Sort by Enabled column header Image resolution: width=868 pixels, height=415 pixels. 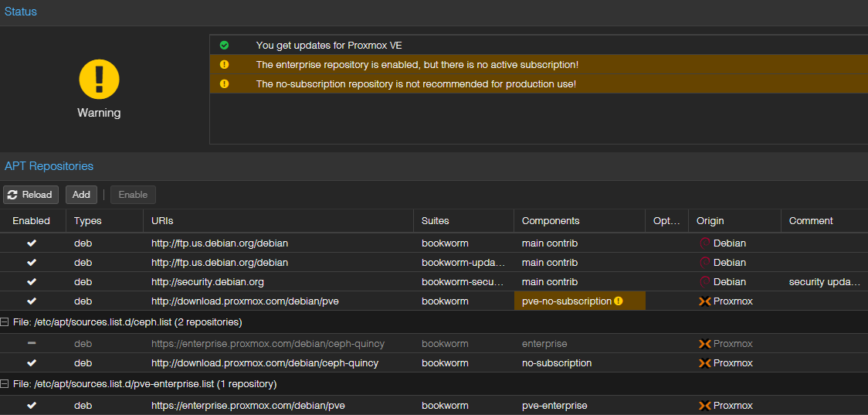[x=32, y=220]
